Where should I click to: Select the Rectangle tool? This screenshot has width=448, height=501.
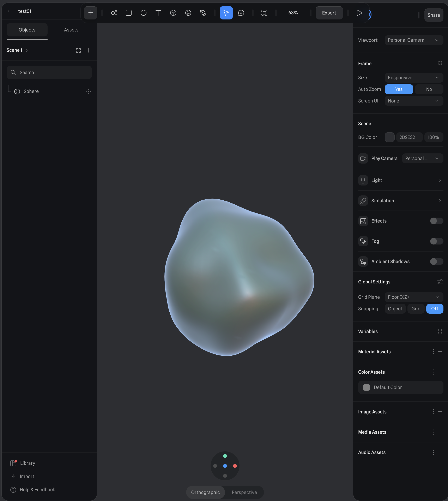128,13
